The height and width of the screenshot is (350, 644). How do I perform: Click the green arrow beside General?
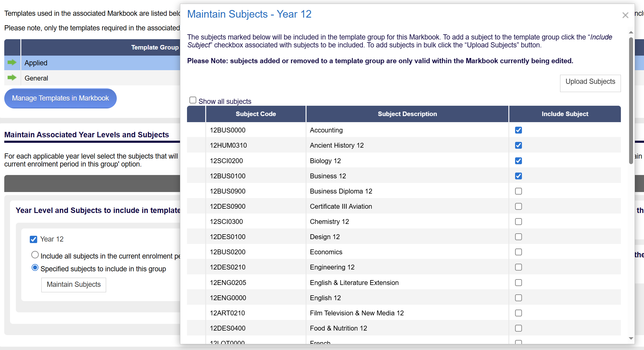[x=12, y=78]
